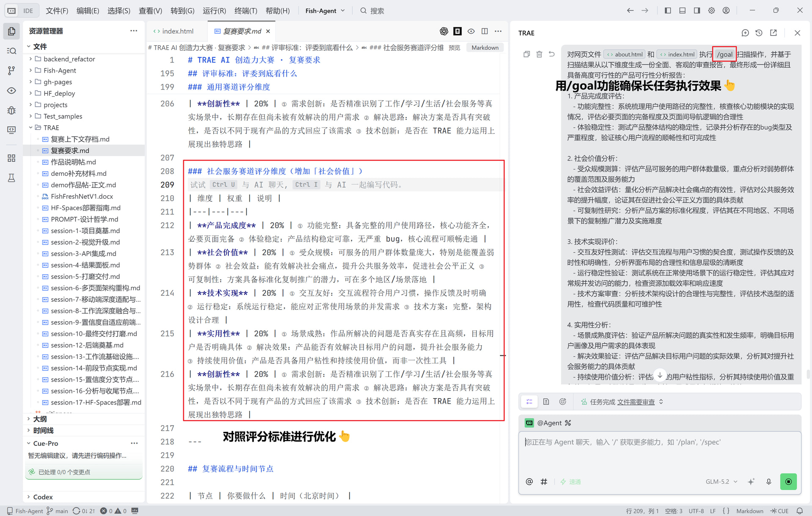Click the Markdown badge in the breadcrumb bar
The height and width of the screenshot is (516, 812).
485,48
